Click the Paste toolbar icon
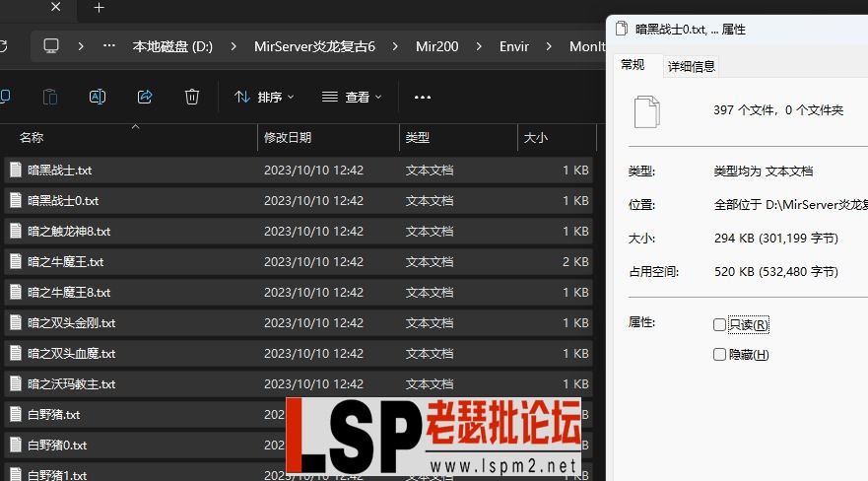The height and width of the screenshot is (481, 868). pyautogui.click(x=50, y=97)
